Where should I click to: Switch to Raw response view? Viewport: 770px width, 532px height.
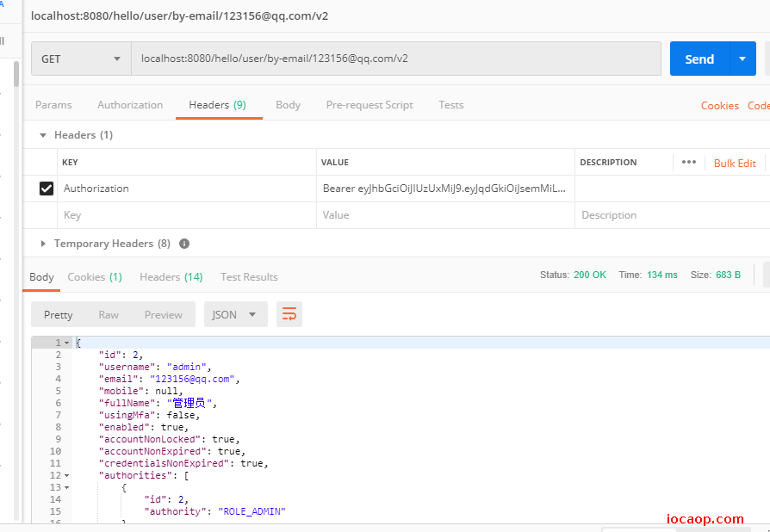109,314
